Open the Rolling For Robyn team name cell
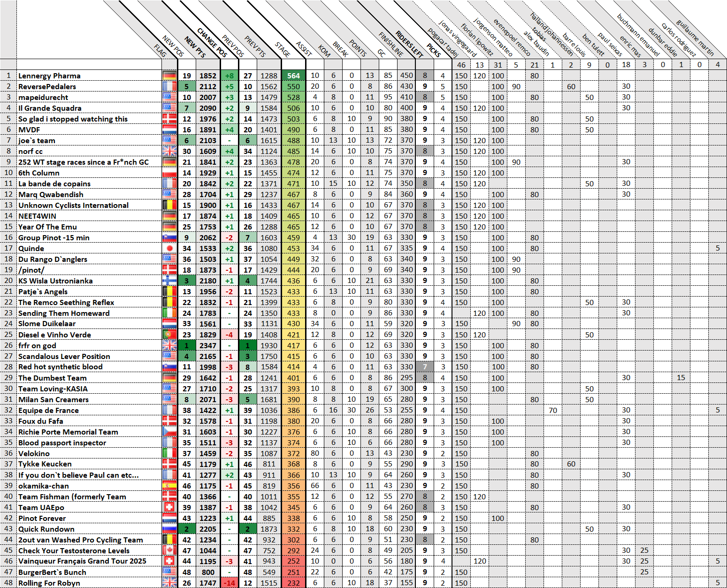 (49, 583)
